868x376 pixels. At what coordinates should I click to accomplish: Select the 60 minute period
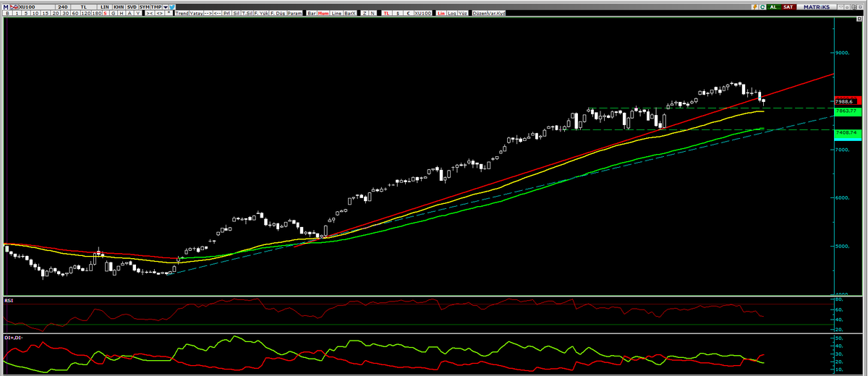click(75, 14)
